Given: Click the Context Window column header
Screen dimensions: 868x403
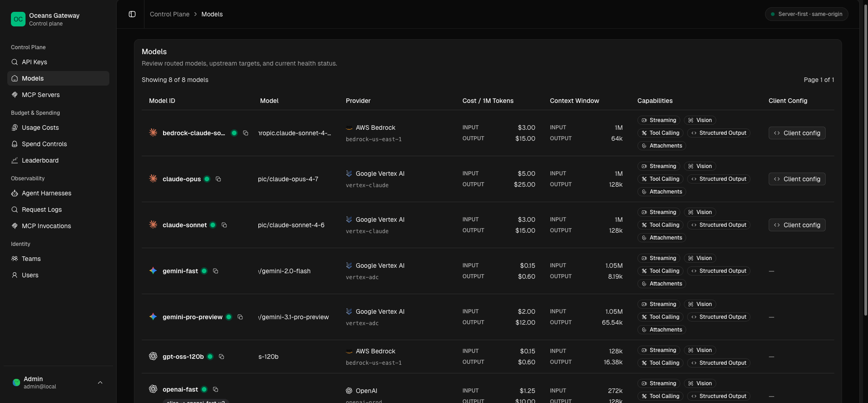Looking at the screenshot, I should [x=575, y=101].
